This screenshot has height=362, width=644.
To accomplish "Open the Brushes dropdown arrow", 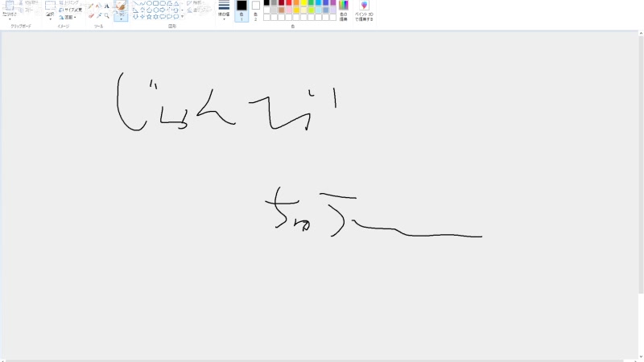I will 121,18.
